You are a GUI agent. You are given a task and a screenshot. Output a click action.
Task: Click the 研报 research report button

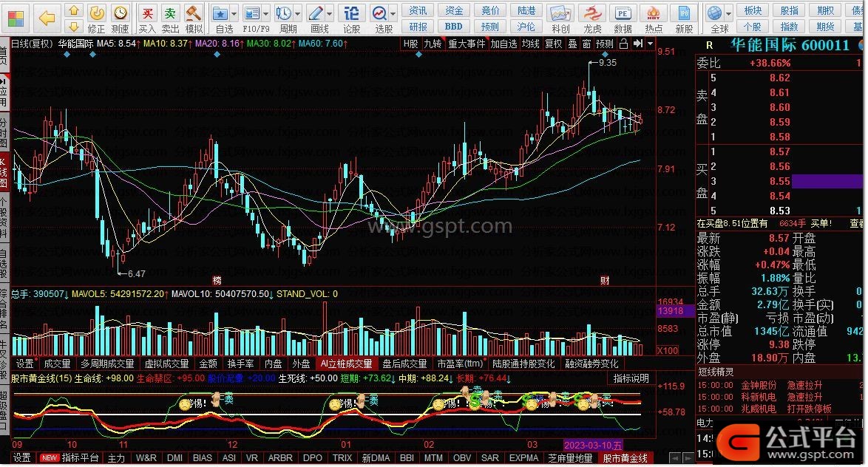tap(418, 26)
